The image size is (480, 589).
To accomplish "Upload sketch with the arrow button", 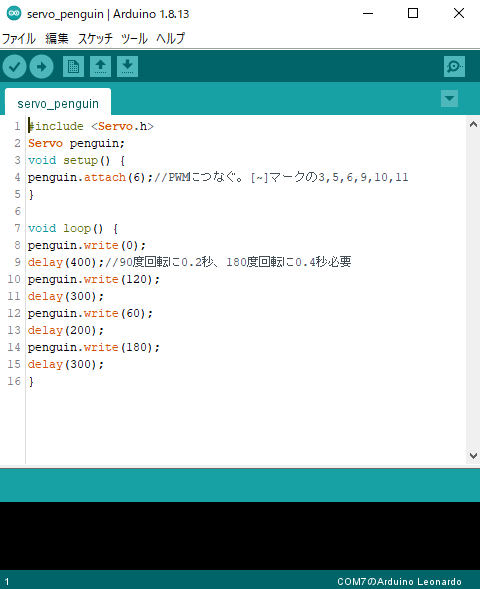I will click(x=41, y=66).
